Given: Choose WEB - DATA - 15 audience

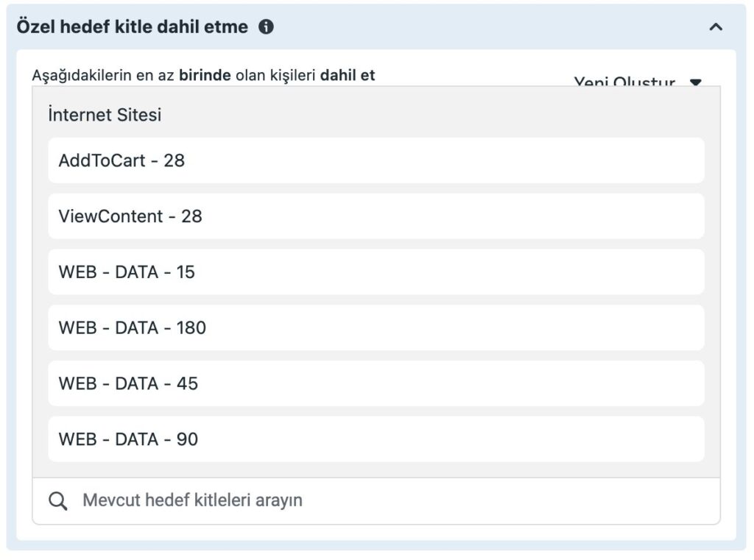Looking at the screenshot, I should (376, 272).
